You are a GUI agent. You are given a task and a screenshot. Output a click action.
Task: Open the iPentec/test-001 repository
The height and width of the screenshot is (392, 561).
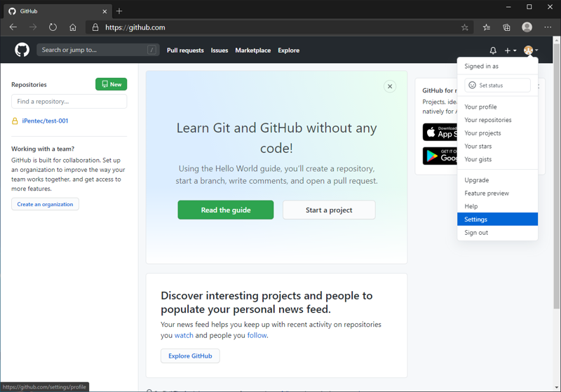(x=45, y=121)
